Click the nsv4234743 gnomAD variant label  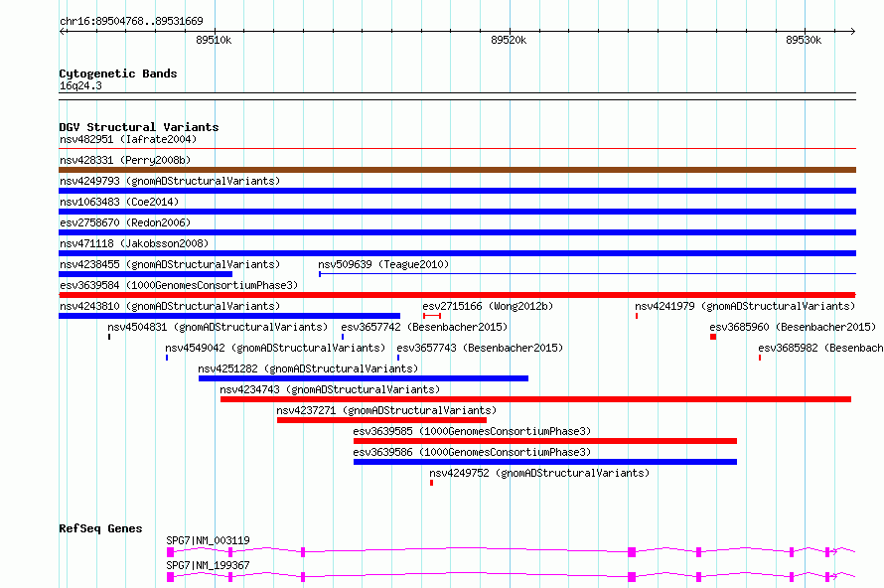tap(330, 389)
